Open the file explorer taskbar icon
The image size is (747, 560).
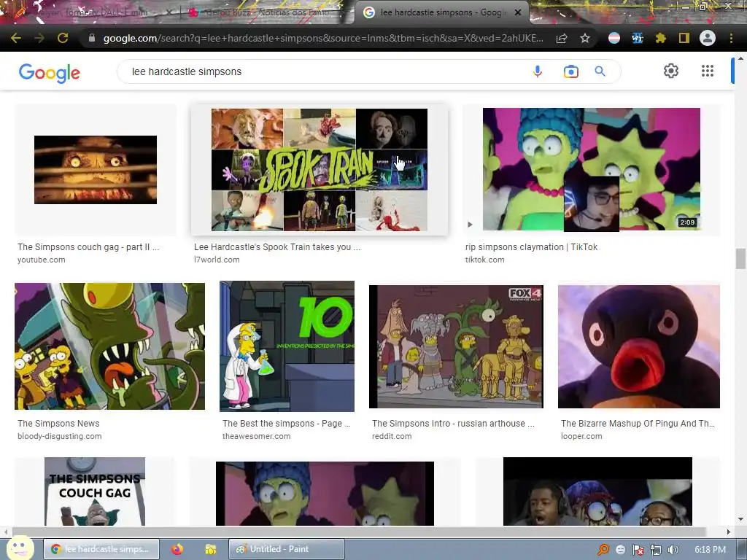pos(210,549)
